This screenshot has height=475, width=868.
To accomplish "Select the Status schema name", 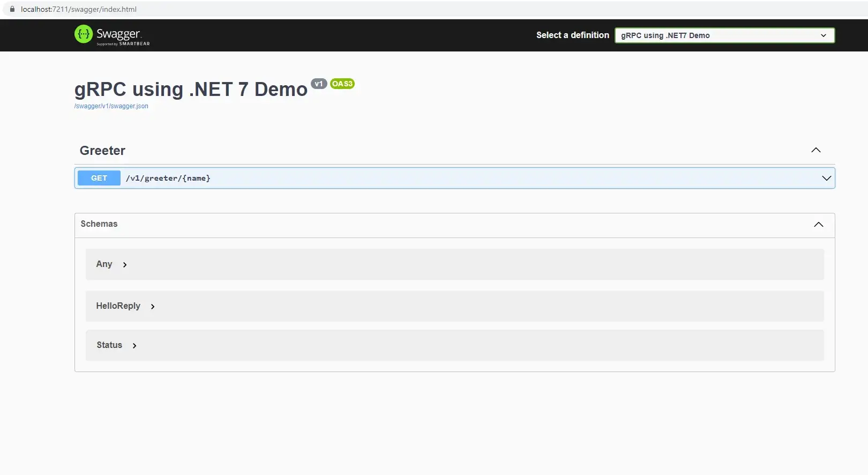I will point(109,345).
